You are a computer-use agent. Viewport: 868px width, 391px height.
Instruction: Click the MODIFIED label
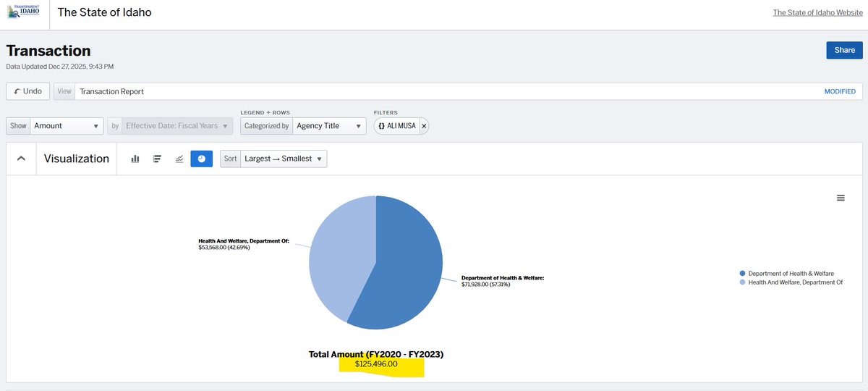(x=840, y=91)
